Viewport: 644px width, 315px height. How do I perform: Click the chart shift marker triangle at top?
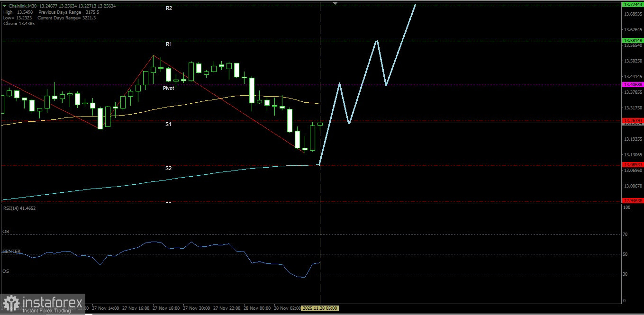click(336, 3)
